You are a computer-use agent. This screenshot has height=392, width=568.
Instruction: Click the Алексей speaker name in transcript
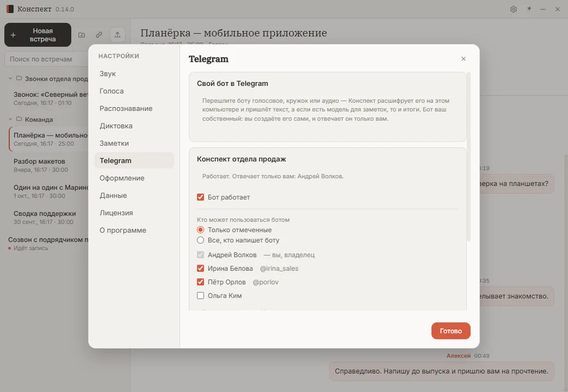click(458, 356)
